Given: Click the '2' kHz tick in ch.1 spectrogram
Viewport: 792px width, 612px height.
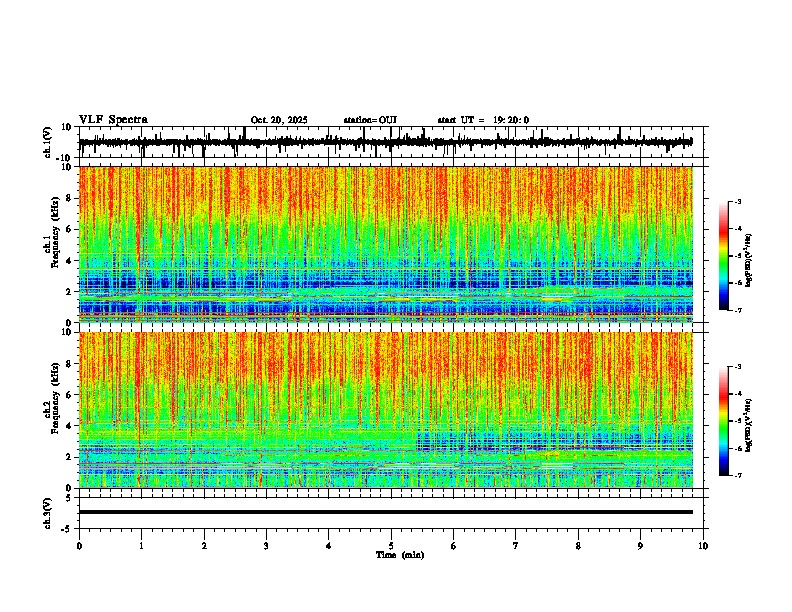Looking at the screenshot, I should 70,292.
